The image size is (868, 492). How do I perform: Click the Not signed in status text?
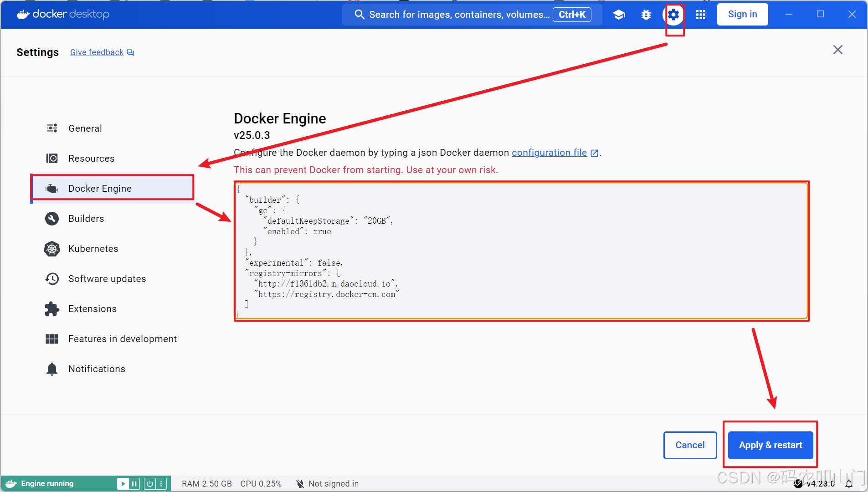coord(334,484)
